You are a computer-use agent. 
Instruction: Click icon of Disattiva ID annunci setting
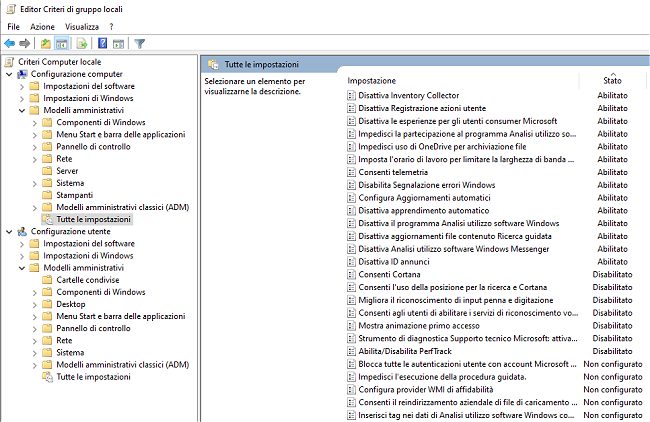(352, 262)
